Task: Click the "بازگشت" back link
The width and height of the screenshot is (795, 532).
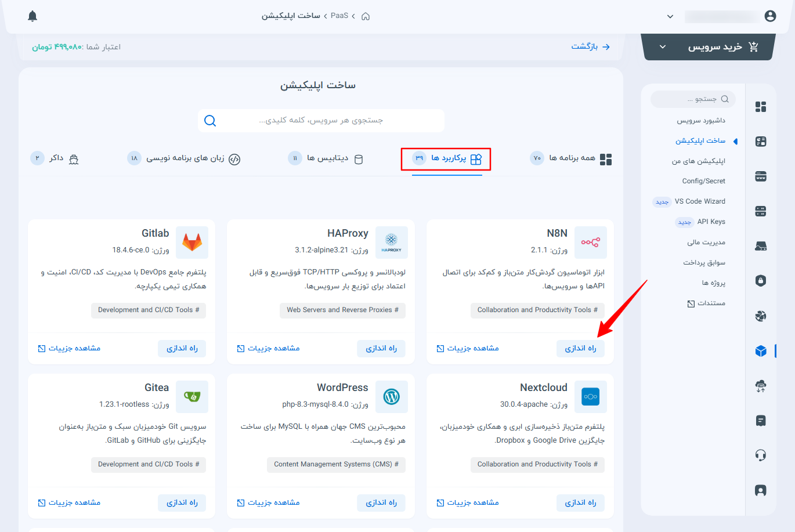Action: [591, 46]
